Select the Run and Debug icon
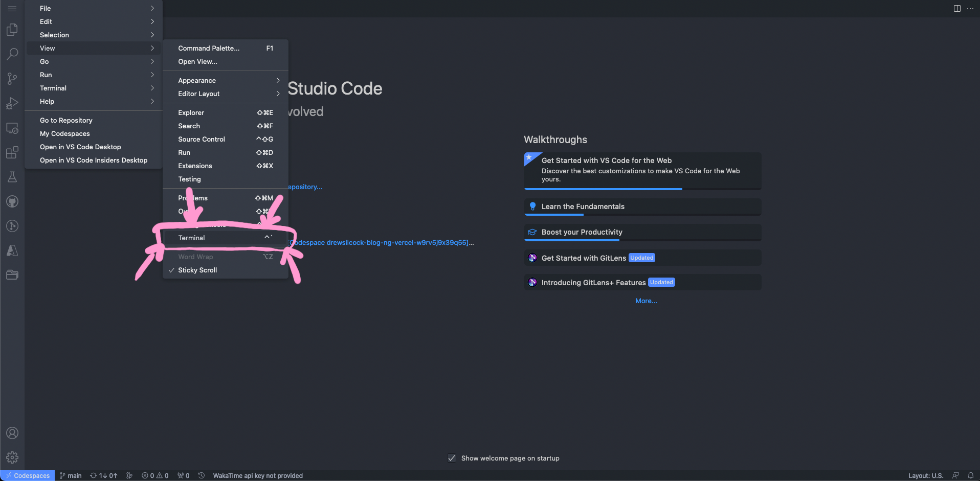The image size is (980, 481). (x=12, y=103)
